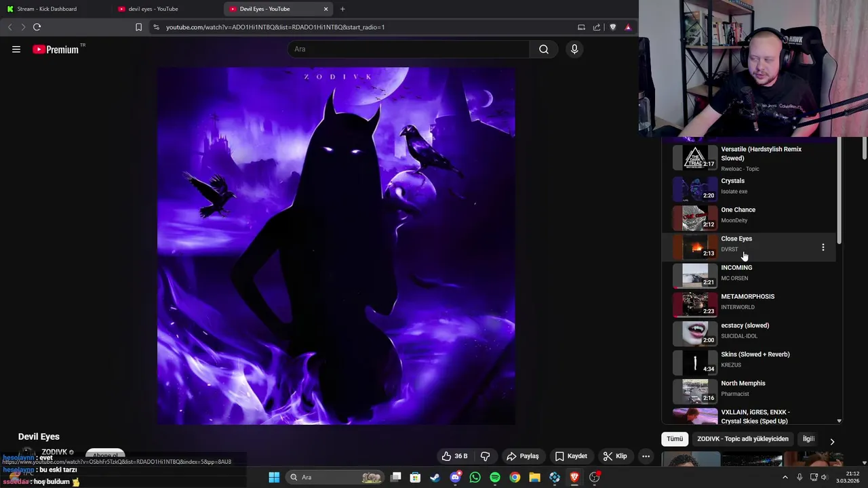868x488 pixels.
Task: Click the Devil Eyes album artwork video
Action: [336, 245]
